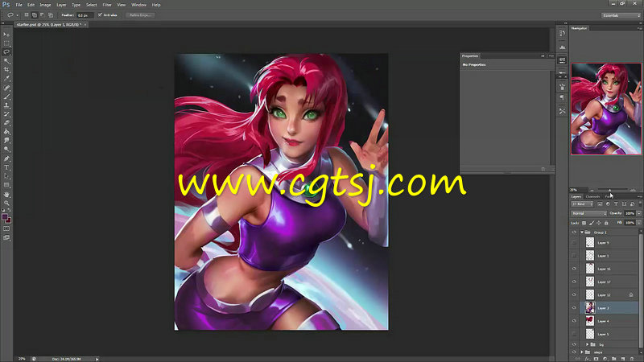Click Add to selection mode icon
Image resolution: width=644 pixels, height=362 pixels.
coord(35,15)
